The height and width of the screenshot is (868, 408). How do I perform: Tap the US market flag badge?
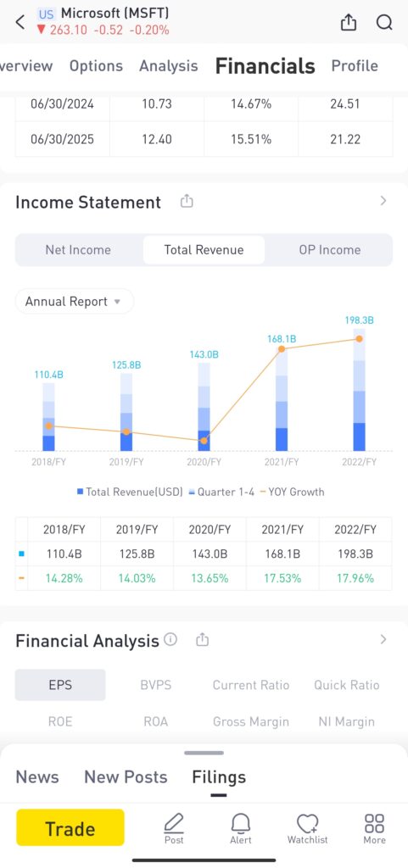pyautogui.click(x=47, y=14)
